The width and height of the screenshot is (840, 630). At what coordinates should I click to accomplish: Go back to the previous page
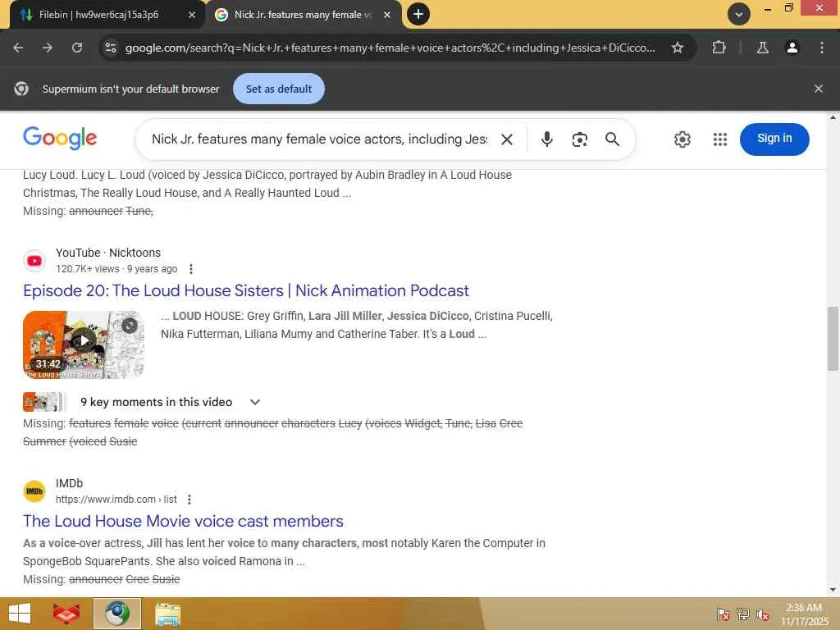tap(18, 48)
